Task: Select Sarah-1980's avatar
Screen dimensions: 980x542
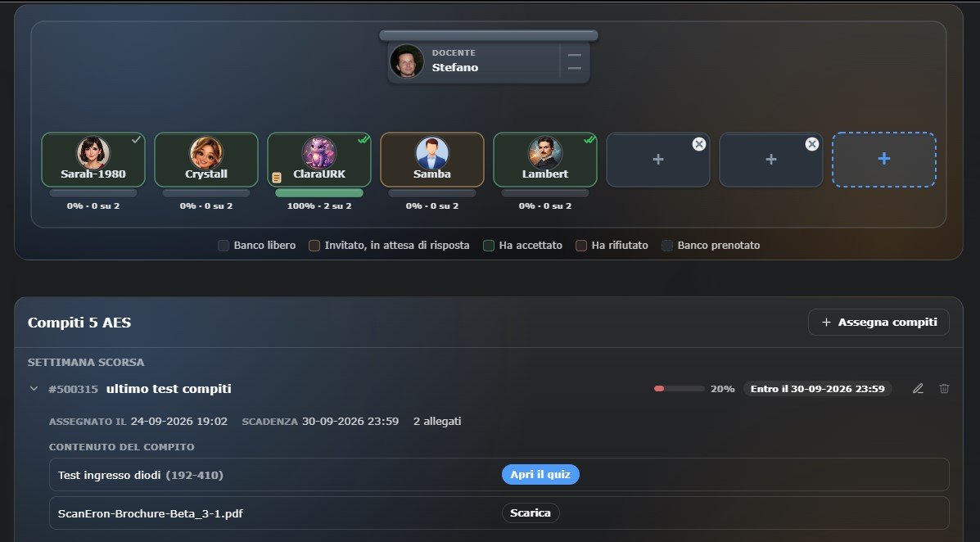Action: click(x=93, y=152)
